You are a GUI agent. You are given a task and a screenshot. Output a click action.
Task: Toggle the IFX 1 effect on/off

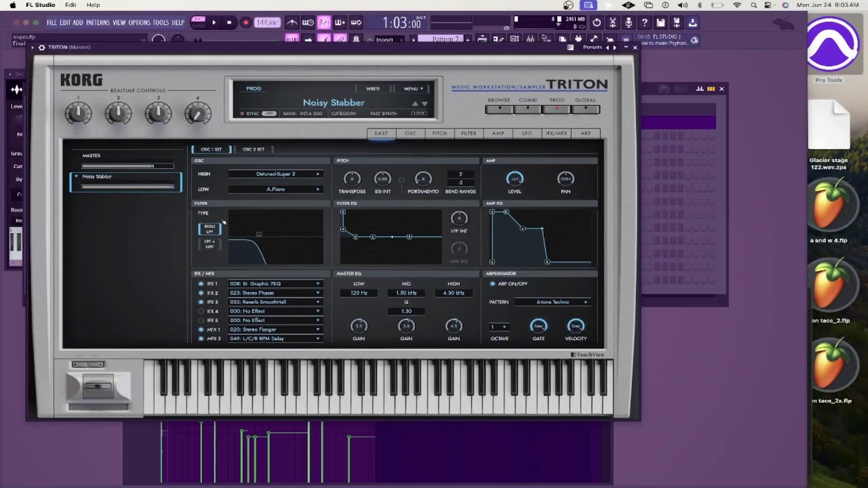(201, 284)
